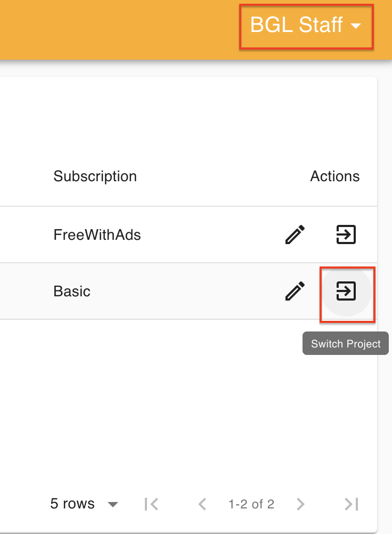This screenshot has width=392, height=534.
Task: Select the FreeWithAds subscription cell
Action: click(97, 234)
